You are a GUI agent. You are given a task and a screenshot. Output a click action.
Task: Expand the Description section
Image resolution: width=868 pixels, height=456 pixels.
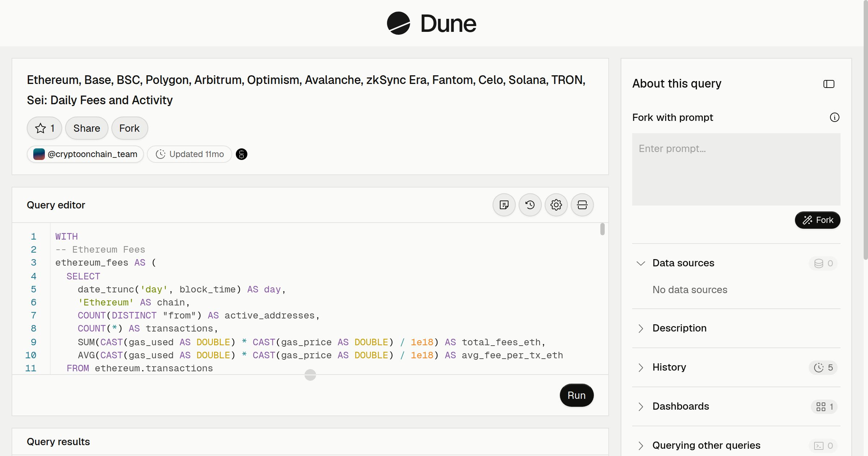[x=641, y=328]
